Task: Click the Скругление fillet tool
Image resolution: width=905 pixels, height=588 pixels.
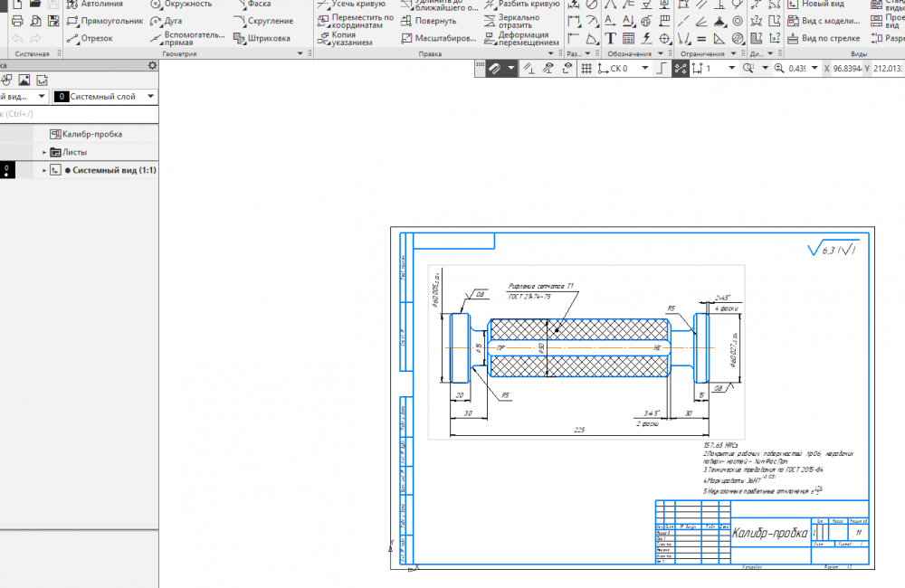Action: tap(262, 21)
